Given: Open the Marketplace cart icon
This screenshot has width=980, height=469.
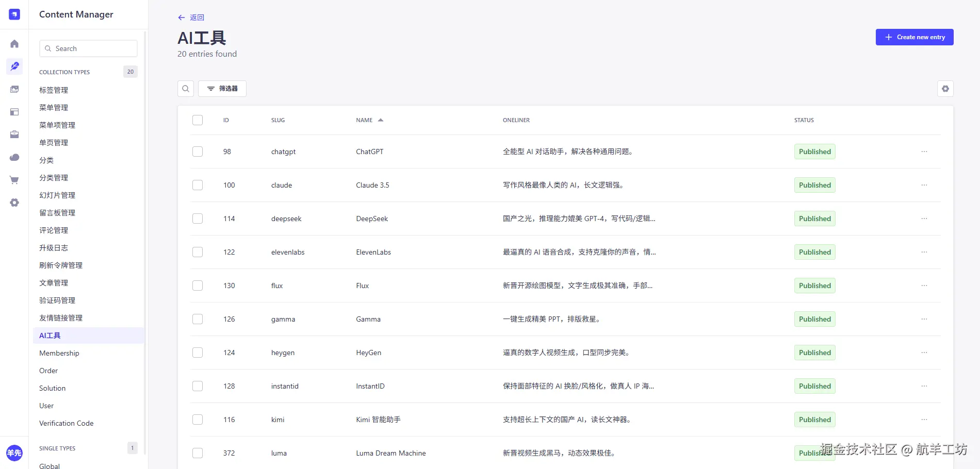Looking at the screenshot, I should click(14, 180).
